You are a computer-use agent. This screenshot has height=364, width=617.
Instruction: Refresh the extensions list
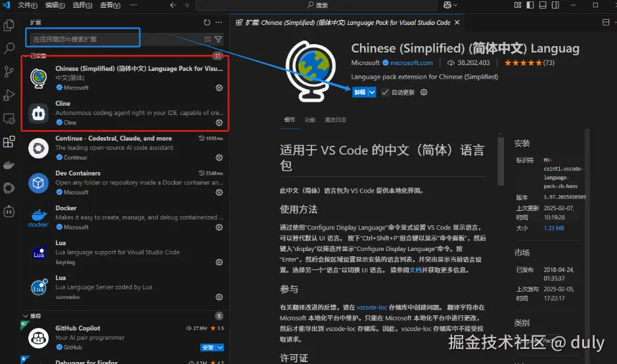tap(207, 22)
